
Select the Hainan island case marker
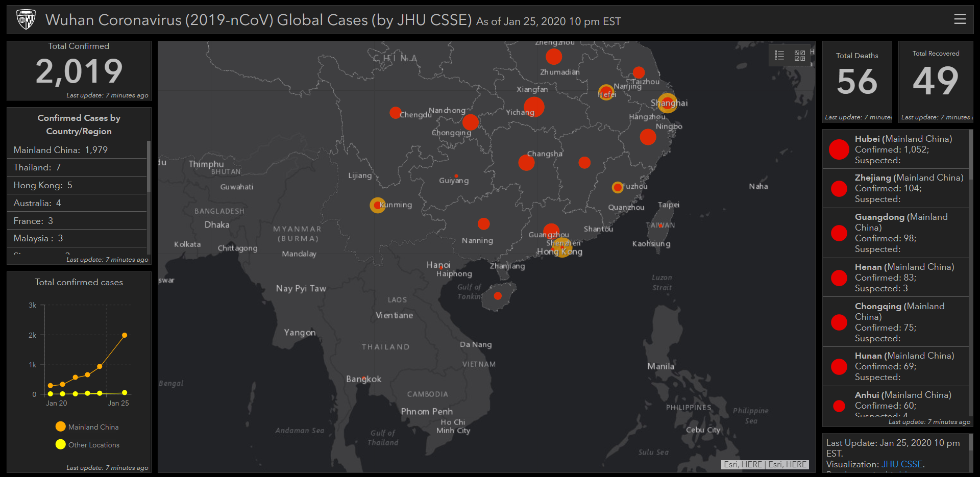click(498, 296)
